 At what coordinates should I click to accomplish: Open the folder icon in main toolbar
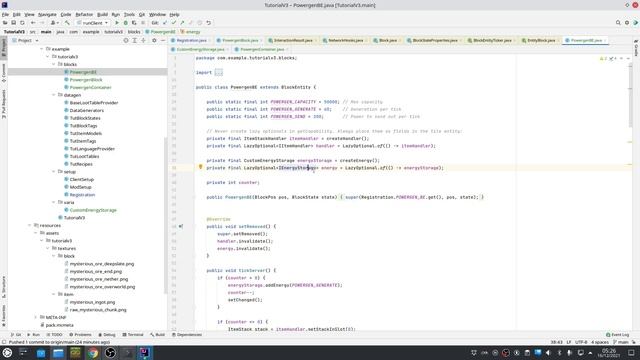pos(5,23)
